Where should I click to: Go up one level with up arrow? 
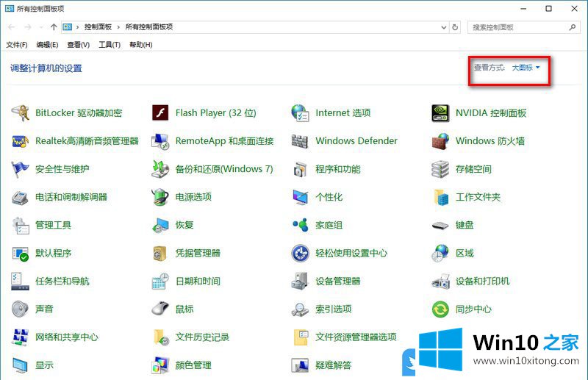coord(54,27)
